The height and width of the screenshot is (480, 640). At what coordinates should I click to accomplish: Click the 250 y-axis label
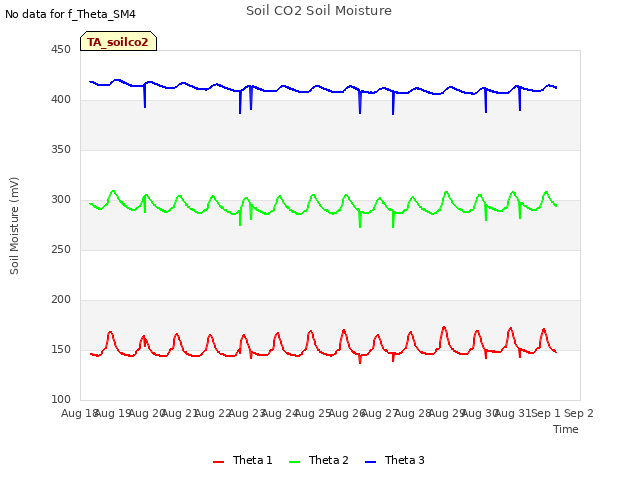[x=61, y=249]
